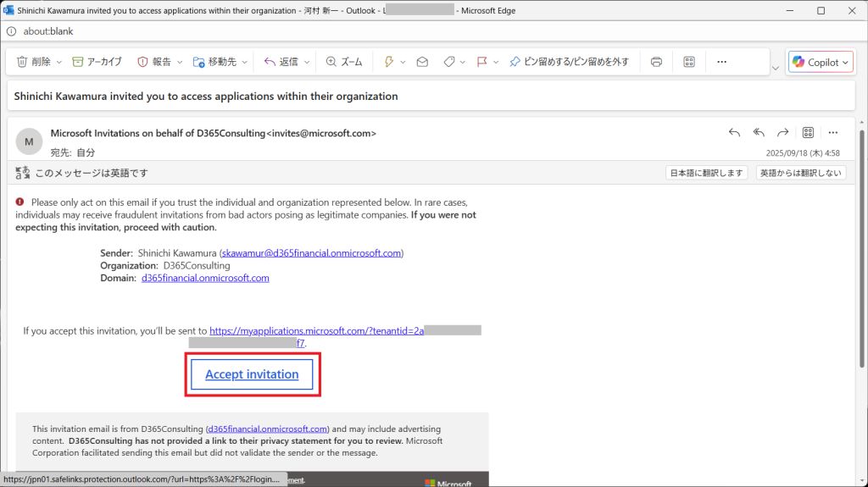Open the Copilot dropdown menu
This screenshot has height=487, width=868.
[x=821, y=62]
